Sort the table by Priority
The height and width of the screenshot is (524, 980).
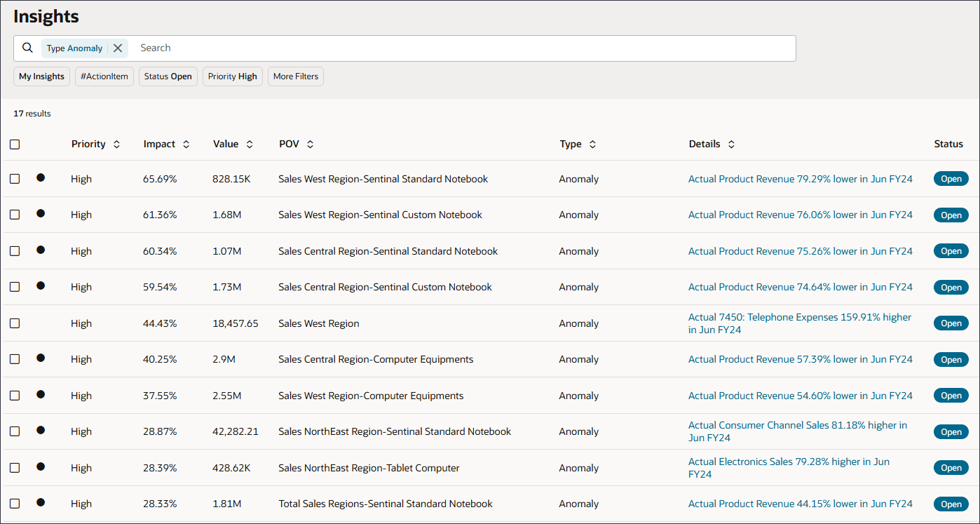coord(116,144)
